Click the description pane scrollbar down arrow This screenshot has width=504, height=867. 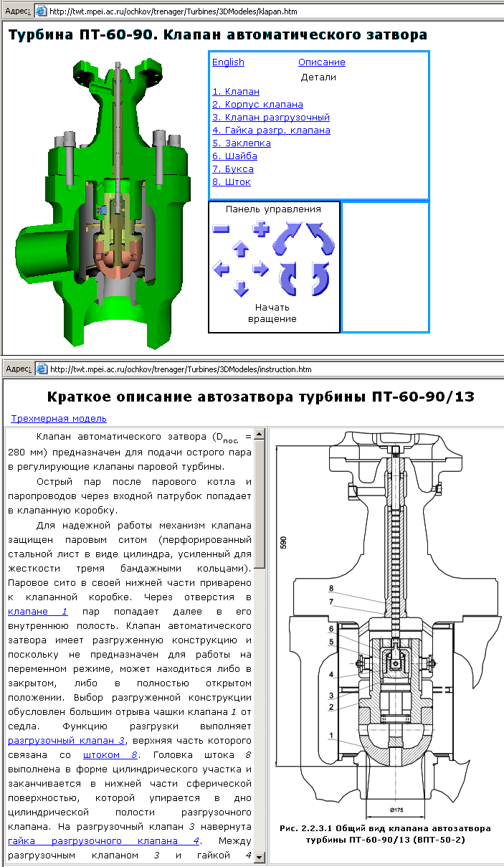260,858
